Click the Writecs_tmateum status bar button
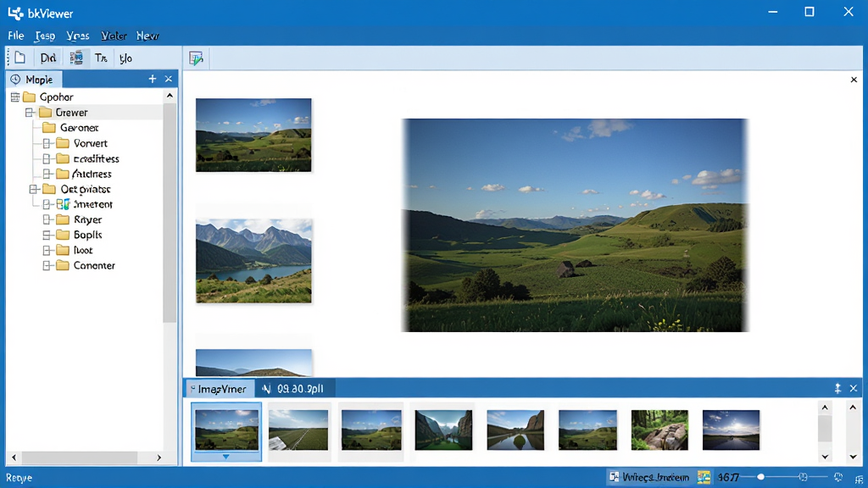 [650, 477]
